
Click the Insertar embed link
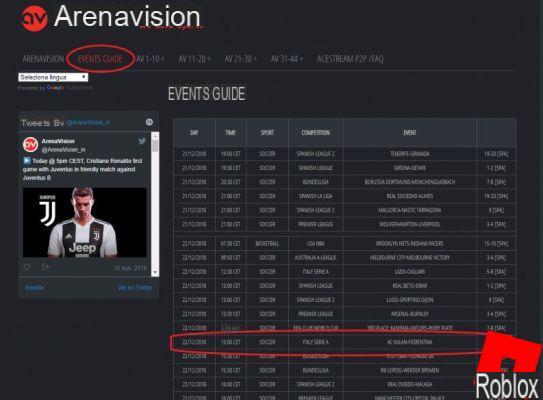tap(35, 287)
